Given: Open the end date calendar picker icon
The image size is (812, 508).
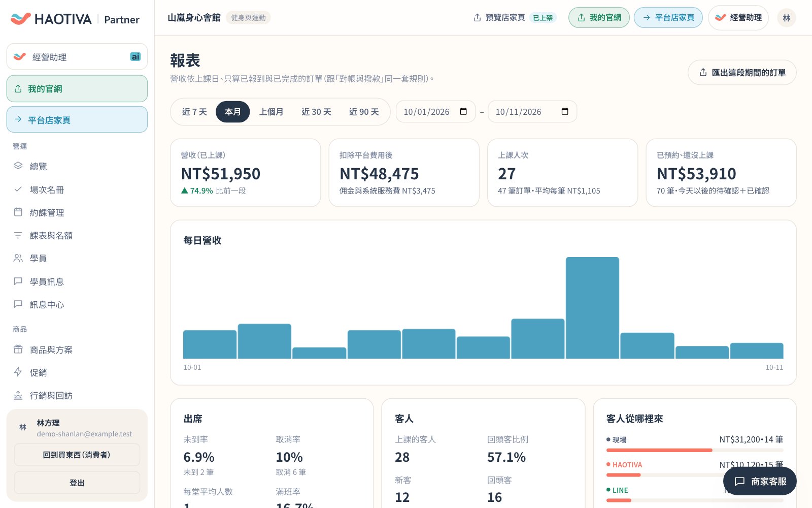Looking at the screenshot, I should pyautogui.click(x=565, y=111).
